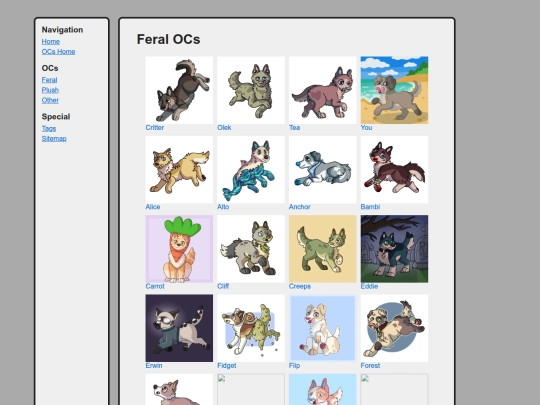Select the Carrot costume character image
Image resolution: width=540 pixels, height=405 pixels.
pyautogui.click(x=179, y=249)
